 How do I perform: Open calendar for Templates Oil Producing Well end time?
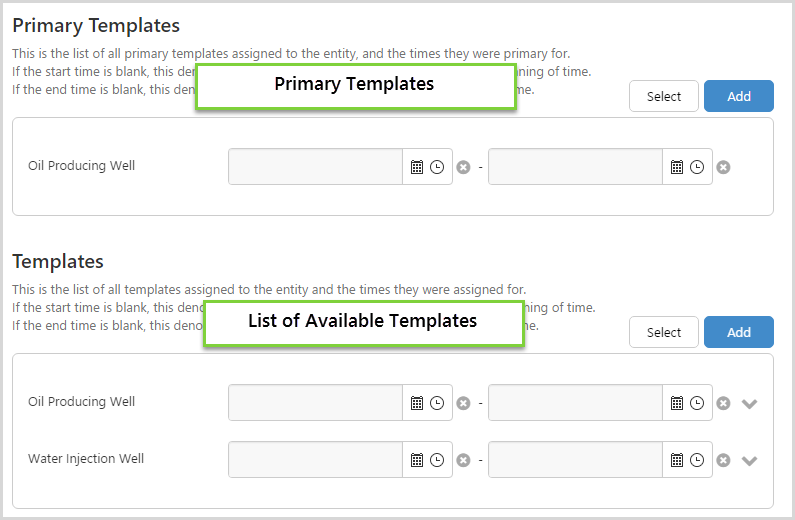click(x=677, y=403)
